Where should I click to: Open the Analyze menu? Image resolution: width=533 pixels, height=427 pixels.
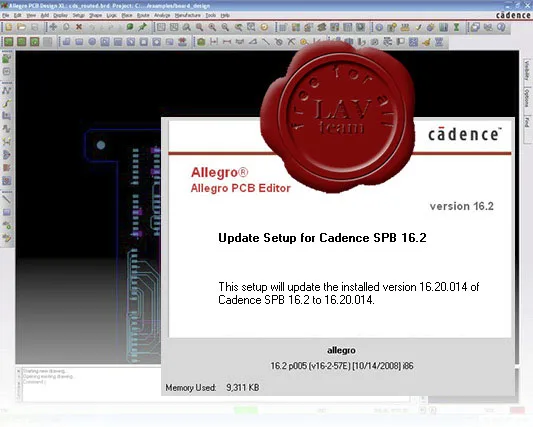click(162, 15)
